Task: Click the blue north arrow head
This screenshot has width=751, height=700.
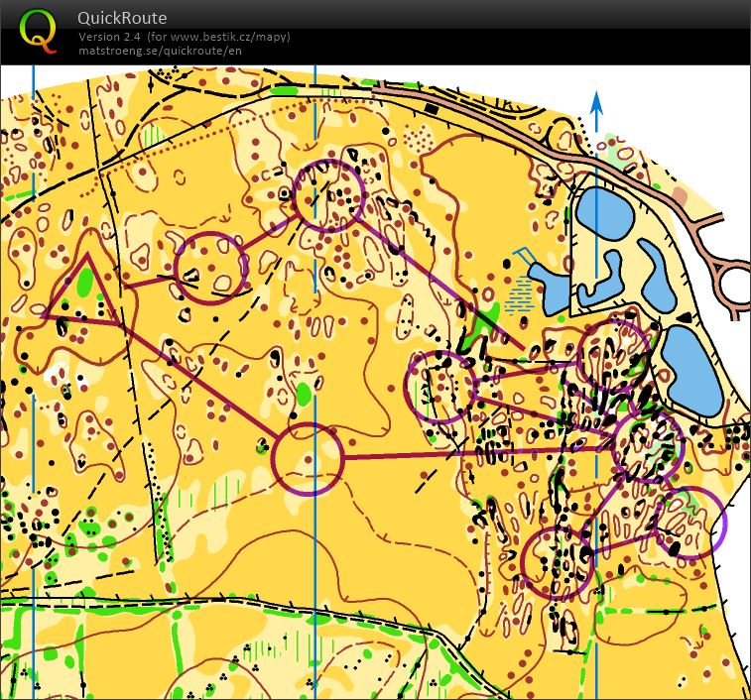Action: 596,100
